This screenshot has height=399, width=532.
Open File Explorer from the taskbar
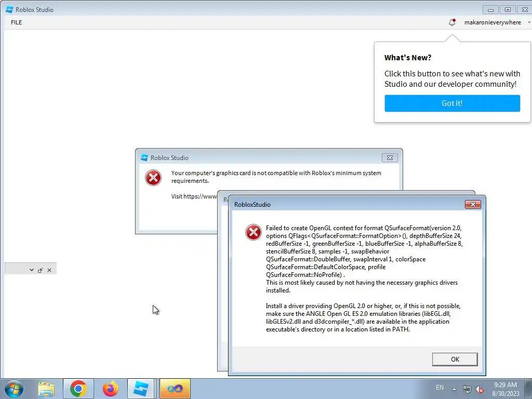[46, 389]
